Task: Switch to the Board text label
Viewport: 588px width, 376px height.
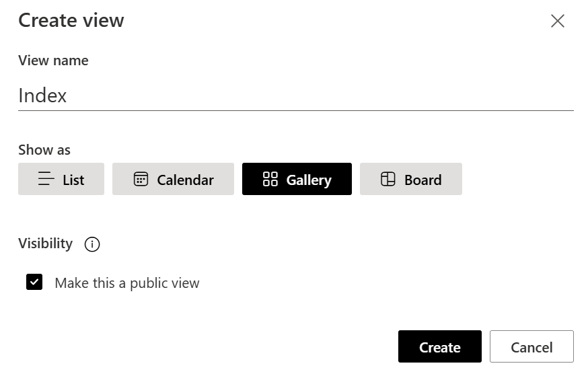Action: point(422,180)
